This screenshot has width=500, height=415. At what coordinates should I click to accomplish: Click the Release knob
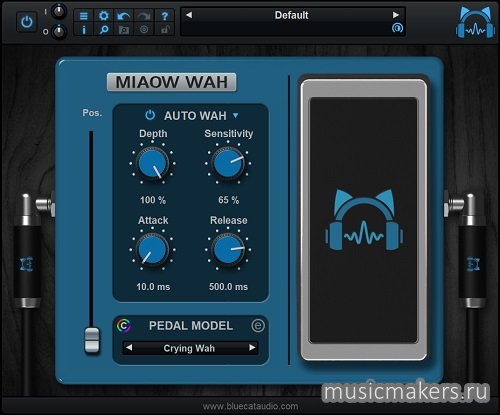tap(228, 249)
